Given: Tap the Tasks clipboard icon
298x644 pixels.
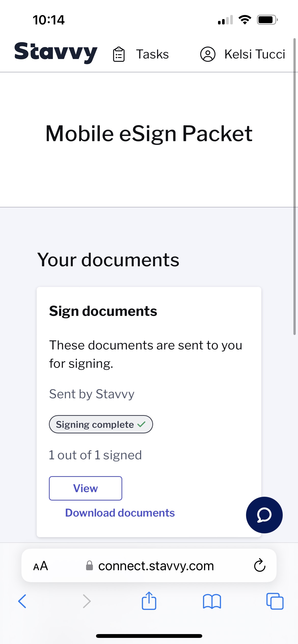Looking at the screenshot, I should [x=119, y=54].
